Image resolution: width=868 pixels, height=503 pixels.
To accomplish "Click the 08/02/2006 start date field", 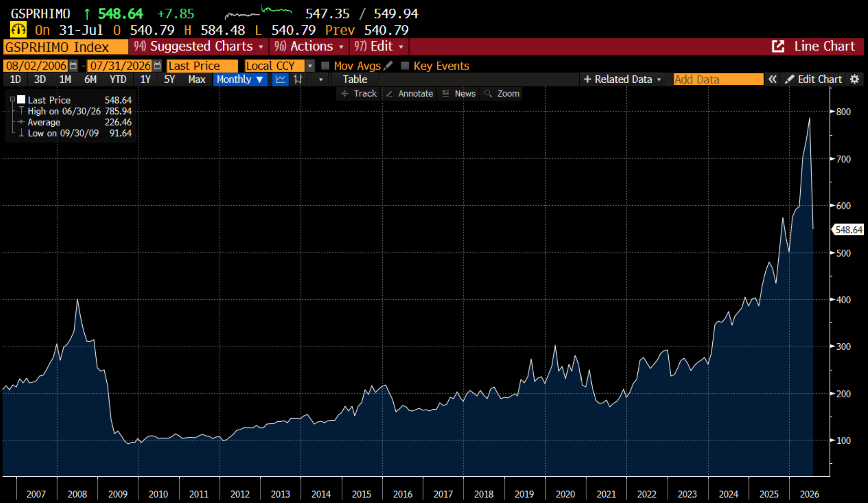I will point(36,66).
